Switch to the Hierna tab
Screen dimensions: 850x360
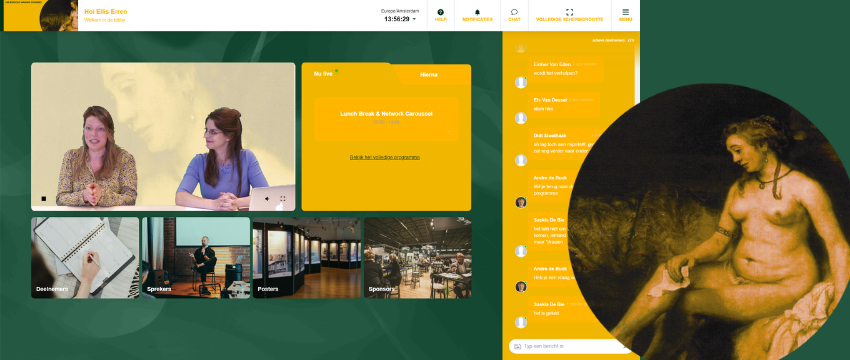[428, 74]
